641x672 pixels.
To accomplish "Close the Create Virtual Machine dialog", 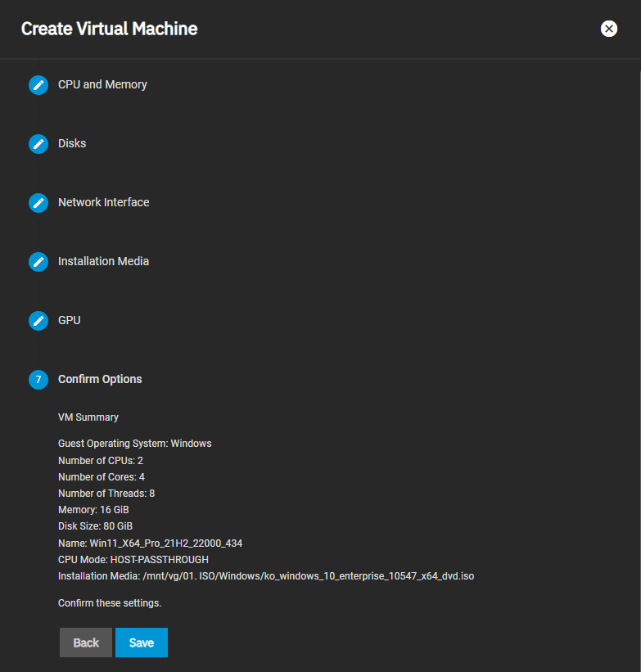I will (x=609, y=29).
